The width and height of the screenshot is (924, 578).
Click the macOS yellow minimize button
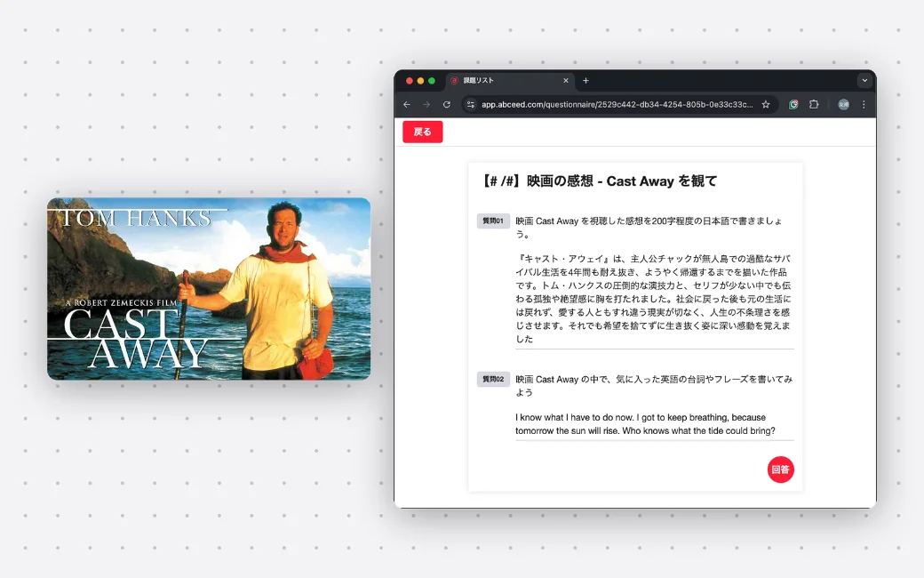[420, 81]
